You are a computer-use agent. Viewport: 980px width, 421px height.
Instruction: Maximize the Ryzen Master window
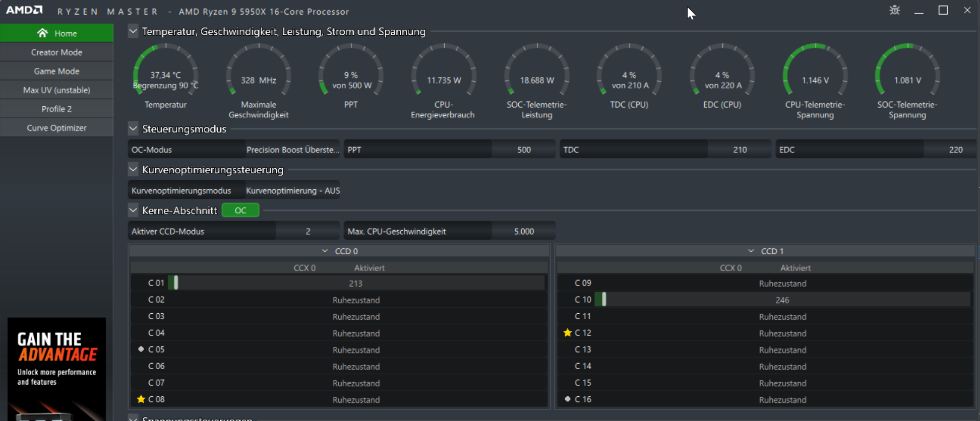943,10
